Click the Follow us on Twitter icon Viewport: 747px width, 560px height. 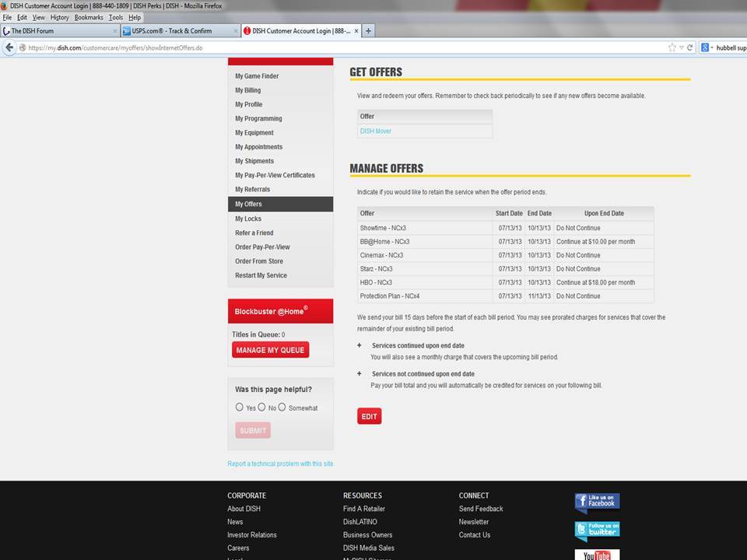pyautogui.click(x=597, y=531)
